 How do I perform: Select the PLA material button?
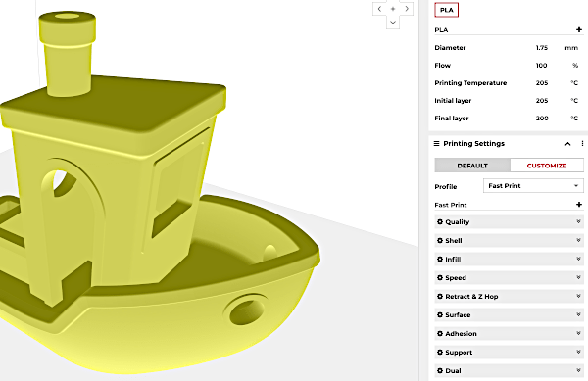446,10
